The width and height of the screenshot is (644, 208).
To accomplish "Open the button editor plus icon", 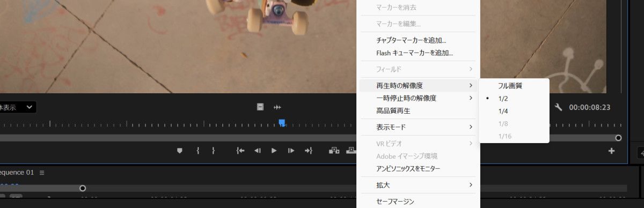I will pyautogui.click(x=611, y=151).
